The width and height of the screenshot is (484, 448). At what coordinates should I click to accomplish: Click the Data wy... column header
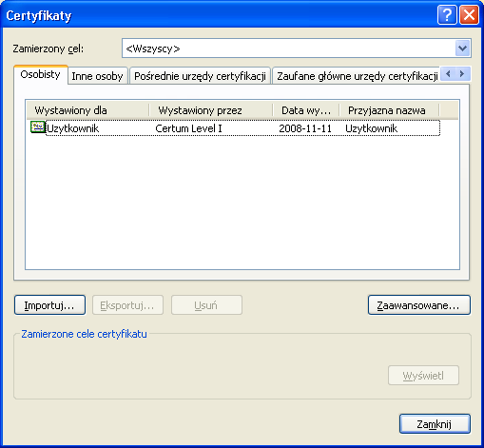point(306,110)
